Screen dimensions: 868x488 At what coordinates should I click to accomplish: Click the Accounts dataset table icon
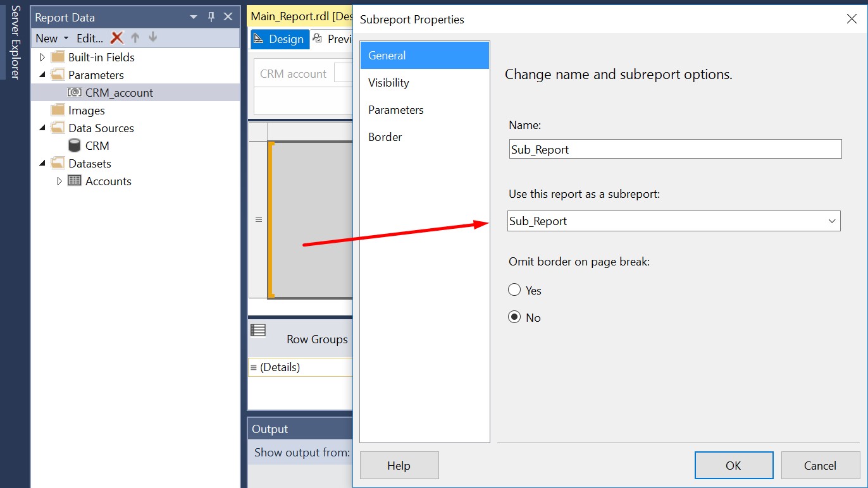tap(75, 181)
